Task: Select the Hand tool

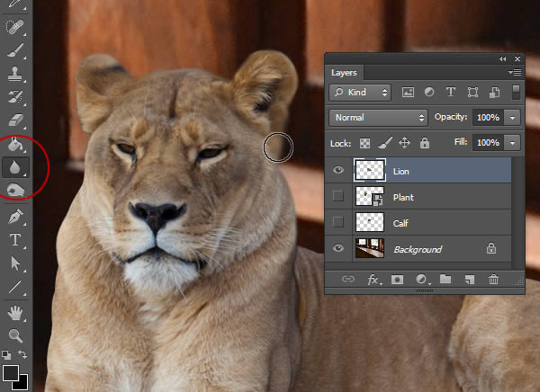Action: click(14, 313)
